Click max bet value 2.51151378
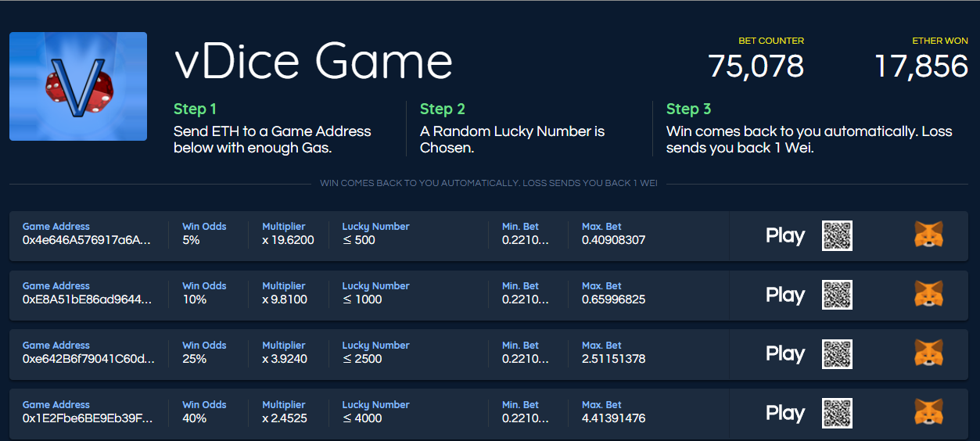The height and width of the screenshot is (441, 980). [614, 359]
